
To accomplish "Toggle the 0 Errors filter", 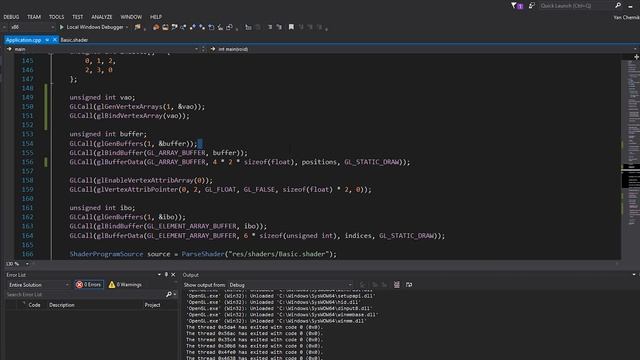I will click(x=89, y=284).
